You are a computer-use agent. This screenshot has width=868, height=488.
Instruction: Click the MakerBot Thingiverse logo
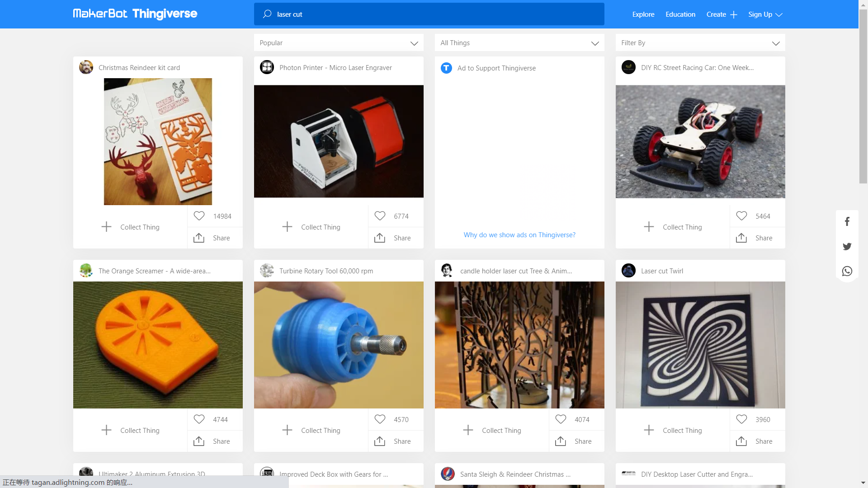click(x=135, y=14)
